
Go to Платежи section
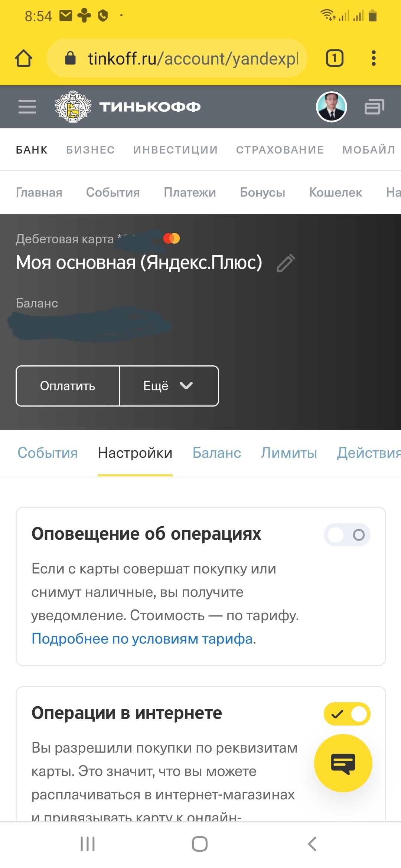[x=190, y=192]
